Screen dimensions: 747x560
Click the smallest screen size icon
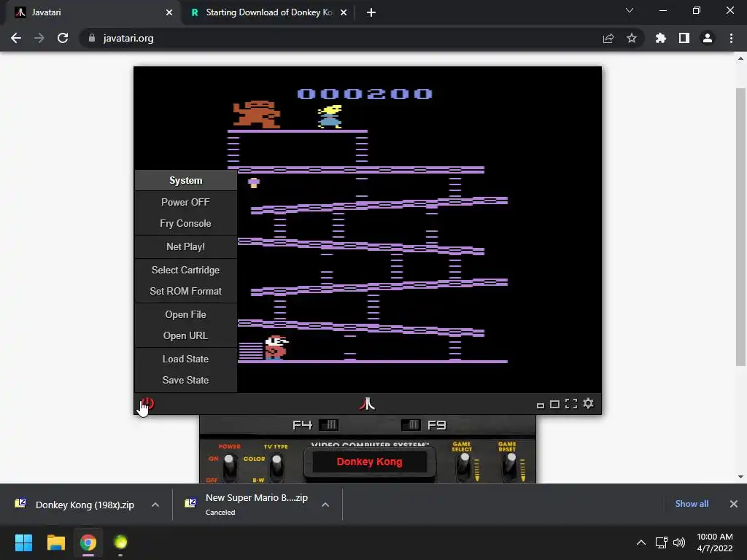[541, 405]
